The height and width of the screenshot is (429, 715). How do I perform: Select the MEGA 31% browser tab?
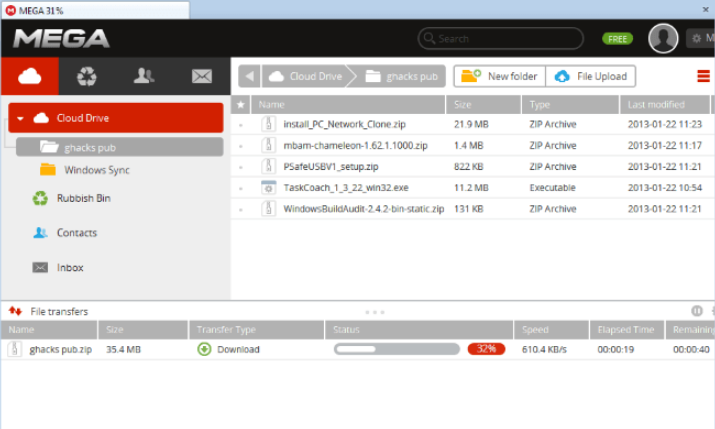point(95,10)
